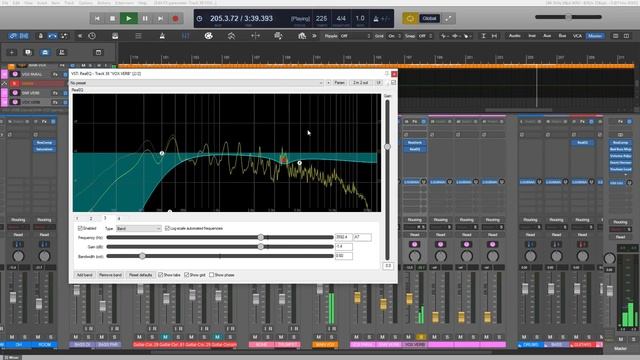Click the red record button
Viewport: 640px width, 360px height.
click(x=176, y=18)
